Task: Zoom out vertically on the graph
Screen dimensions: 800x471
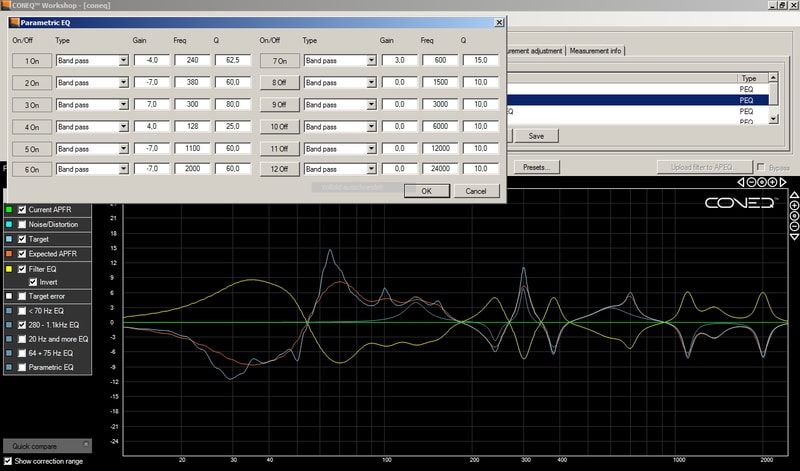Action: 794,227
